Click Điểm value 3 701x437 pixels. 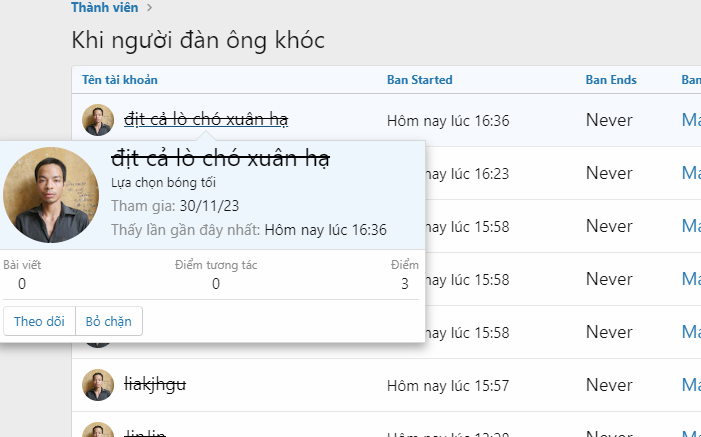pos(405,284)
